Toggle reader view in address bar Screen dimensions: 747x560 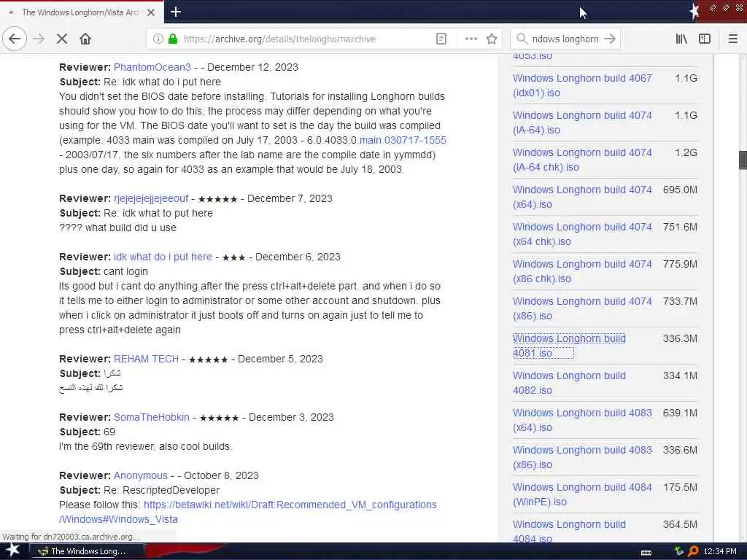tap(441, 39)
